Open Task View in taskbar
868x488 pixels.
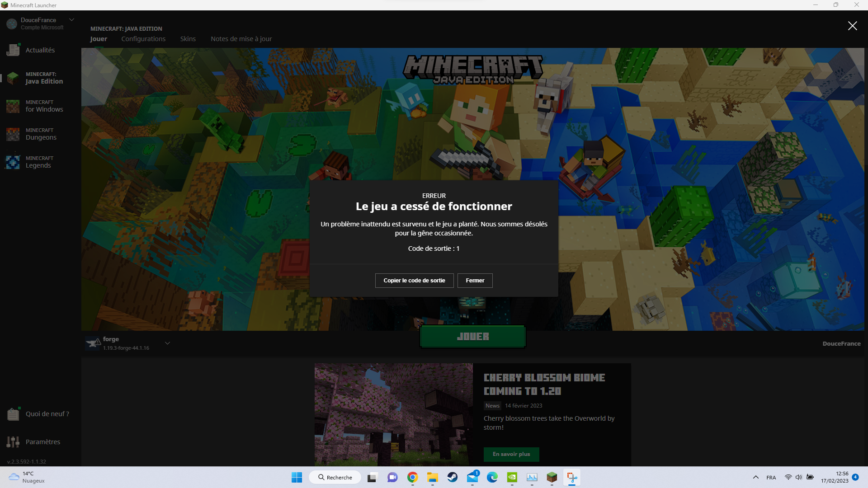point(373,478)
